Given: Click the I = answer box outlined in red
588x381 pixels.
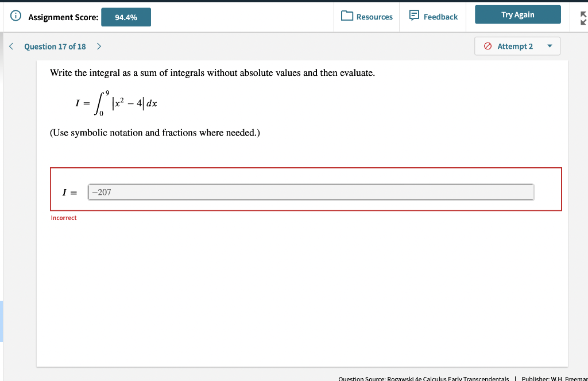Looking at the screenshot, I should 306,189.
